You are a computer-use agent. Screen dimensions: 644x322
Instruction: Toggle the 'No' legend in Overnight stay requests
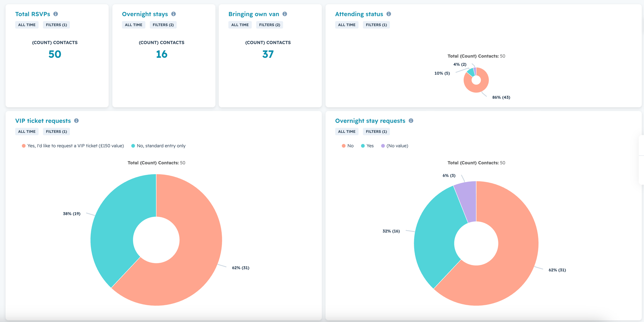[x=348, y=146]
